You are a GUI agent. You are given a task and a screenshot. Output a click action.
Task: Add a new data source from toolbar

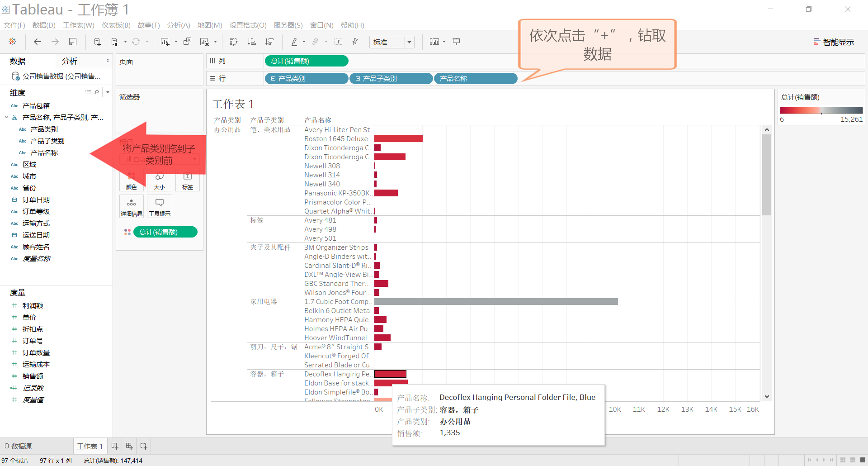click(97, 42)
